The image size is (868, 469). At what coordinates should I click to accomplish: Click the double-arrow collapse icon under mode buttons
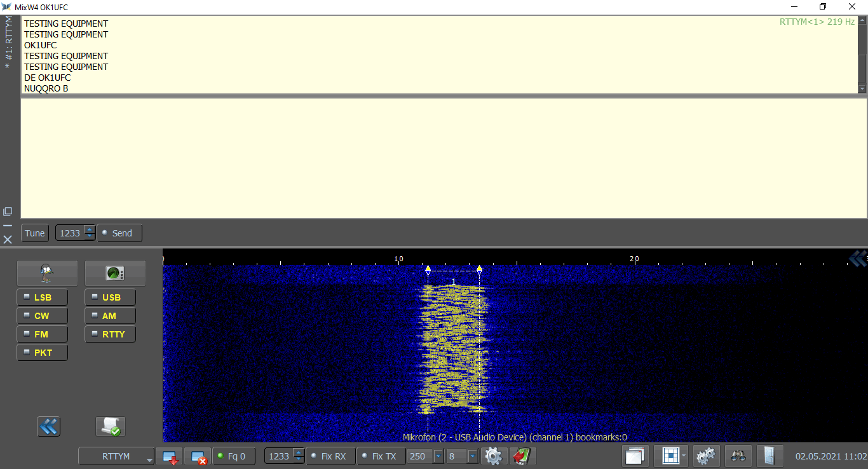[x=48, y=426]
